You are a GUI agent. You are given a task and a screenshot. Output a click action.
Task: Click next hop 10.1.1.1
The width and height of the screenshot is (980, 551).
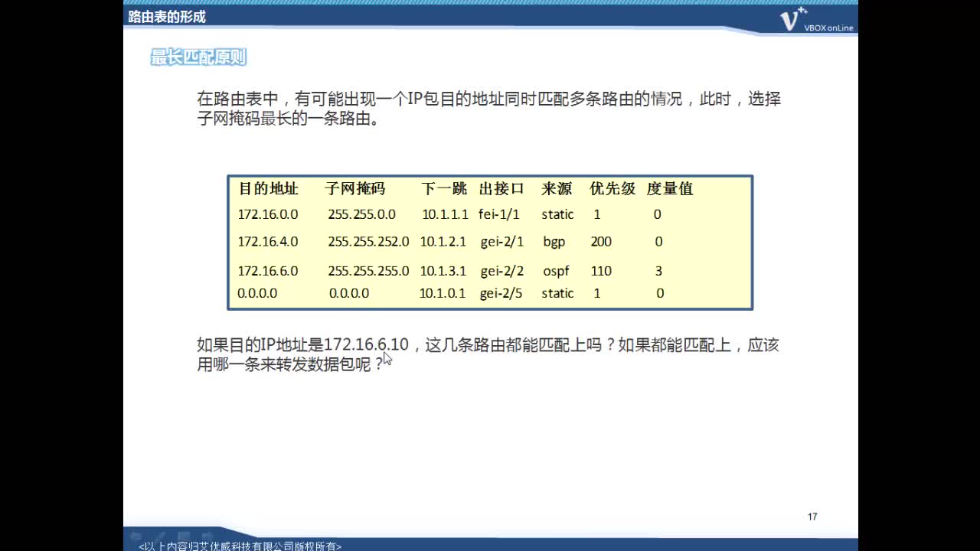445,214
